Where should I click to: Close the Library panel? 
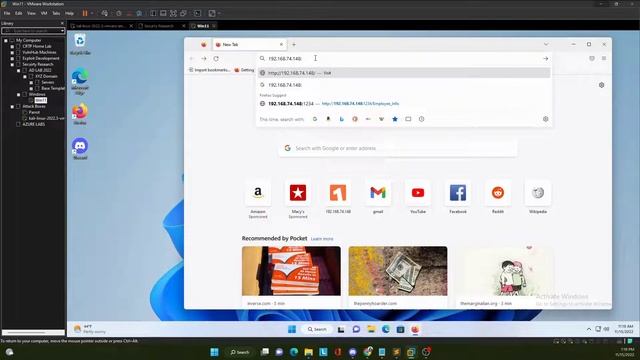62,23
